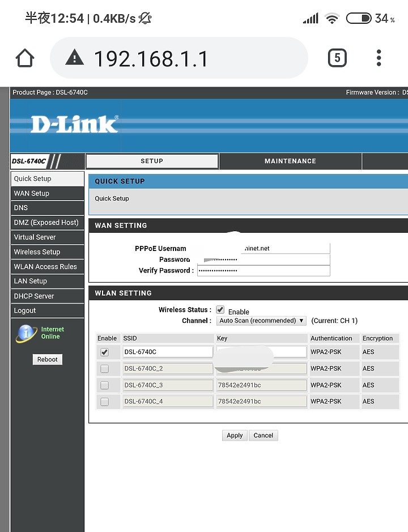Click Product Page : DSL-6740C text
This screenshot has height=532, width=408.
pyautogui.click(x=50, y=92)
